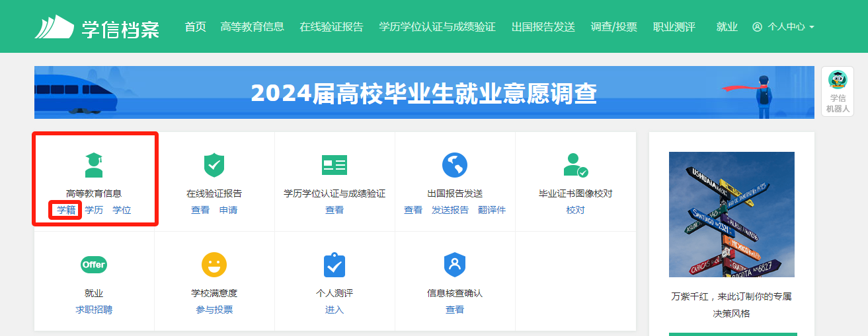Expand the 个人中心 dropdown
The width and height of the screenshot is (868, 336).
[784, 27]
